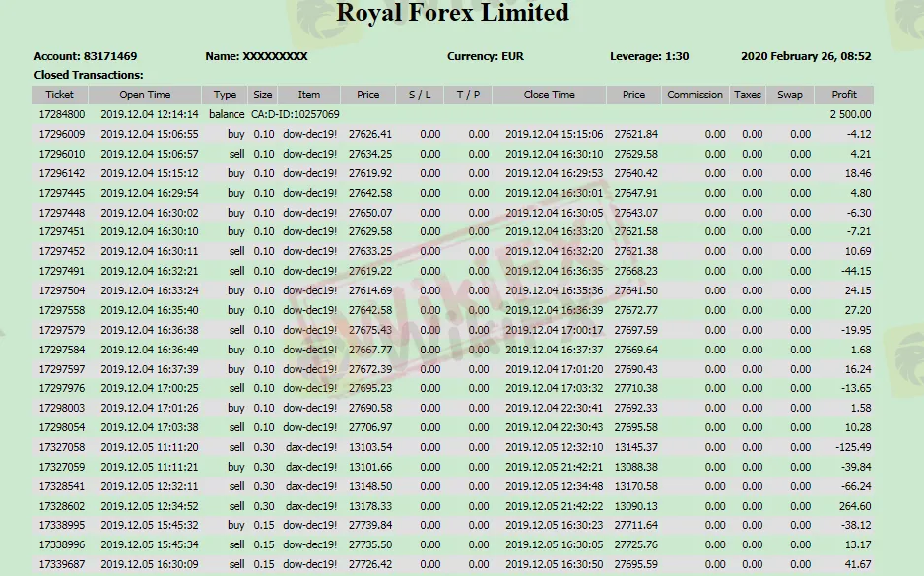The image size is (924, 576).
Task: Select ticket number 17297448
Action: click(62, 213)
